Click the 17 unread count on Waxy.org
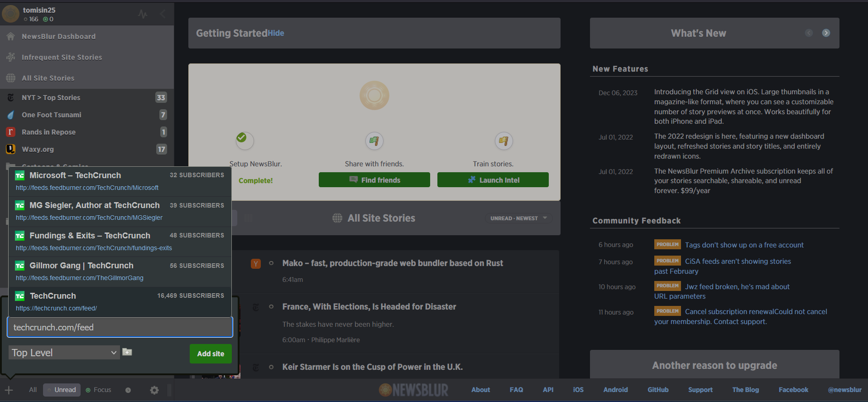This screenshot has height=402, width=868. 161,149
